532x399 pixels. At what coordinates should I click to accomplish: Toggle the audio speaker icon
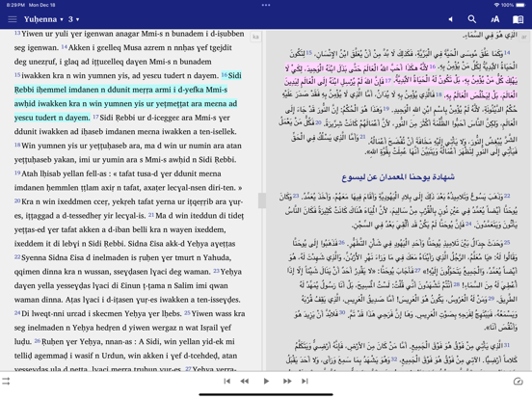[450, 19]
